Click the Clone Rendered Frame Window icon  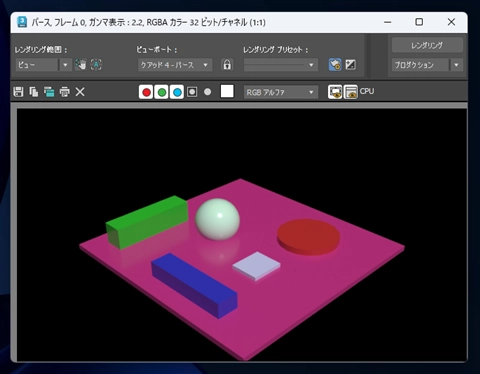[49, 92]
